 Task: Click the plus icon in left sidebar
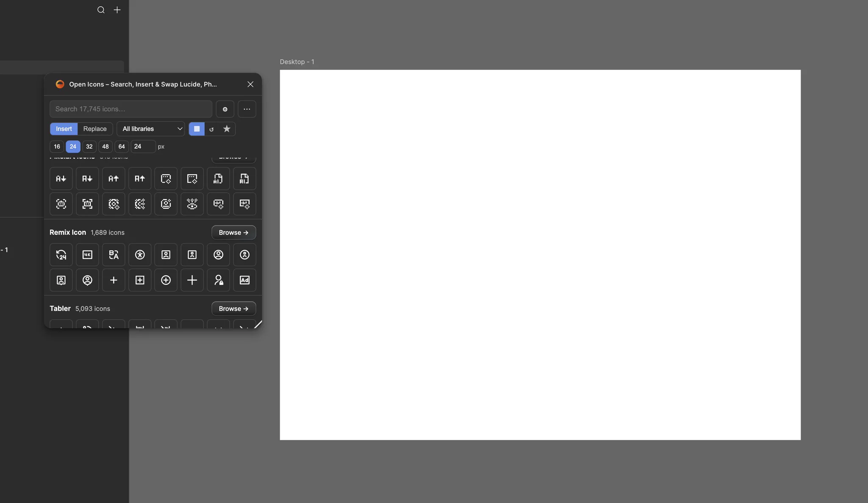[117, 10]
